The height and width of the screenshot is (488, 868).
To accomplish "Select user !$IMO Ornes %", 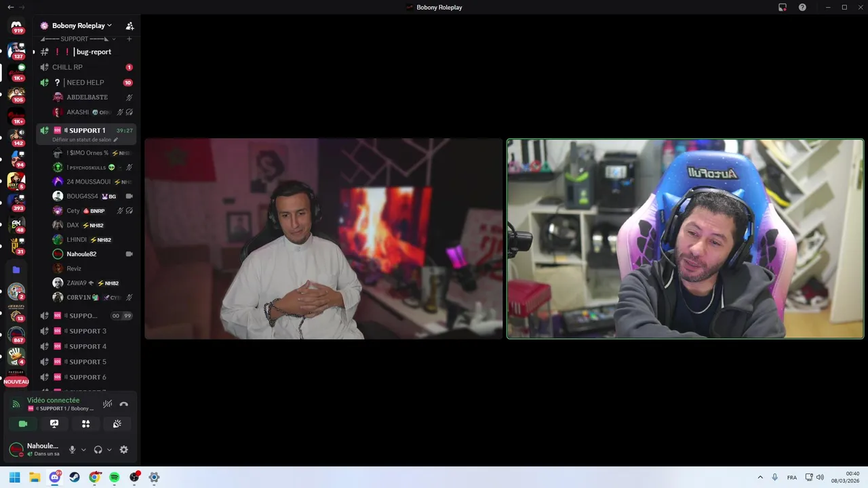I will pyautogui.click(x=94, y=153).
